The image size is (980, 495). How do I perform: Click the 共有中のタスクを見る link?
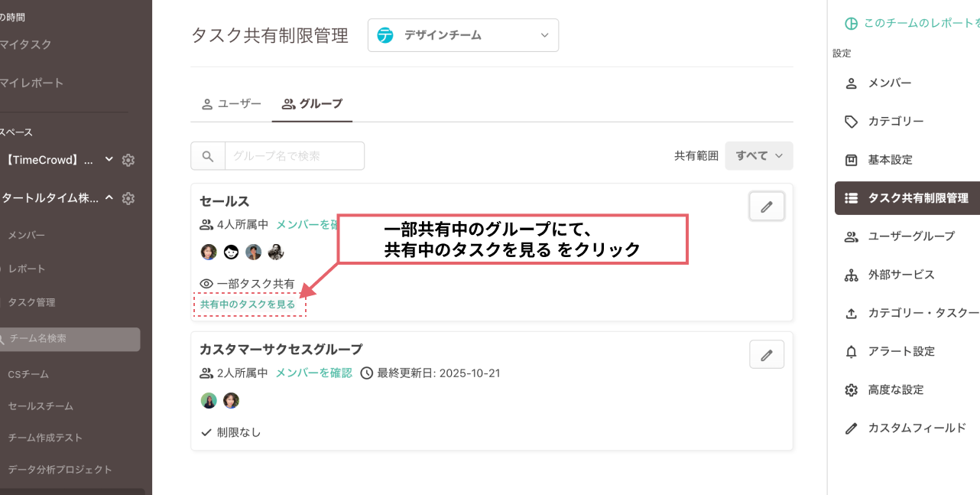[x=249, y=304]
